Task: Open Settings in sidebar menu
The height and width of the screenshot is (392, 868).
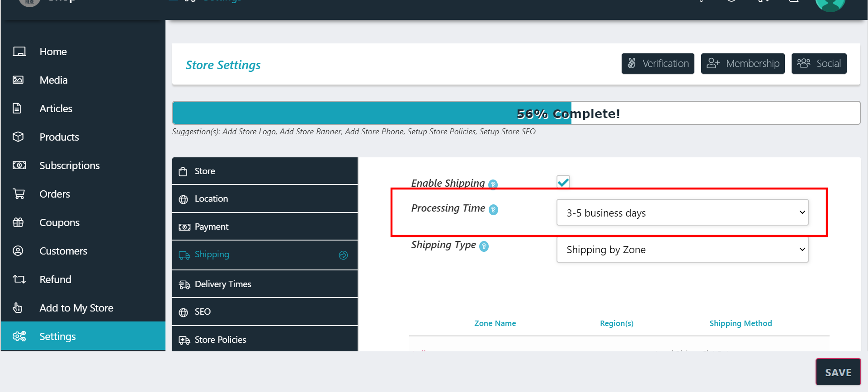Action: [83, 336]
